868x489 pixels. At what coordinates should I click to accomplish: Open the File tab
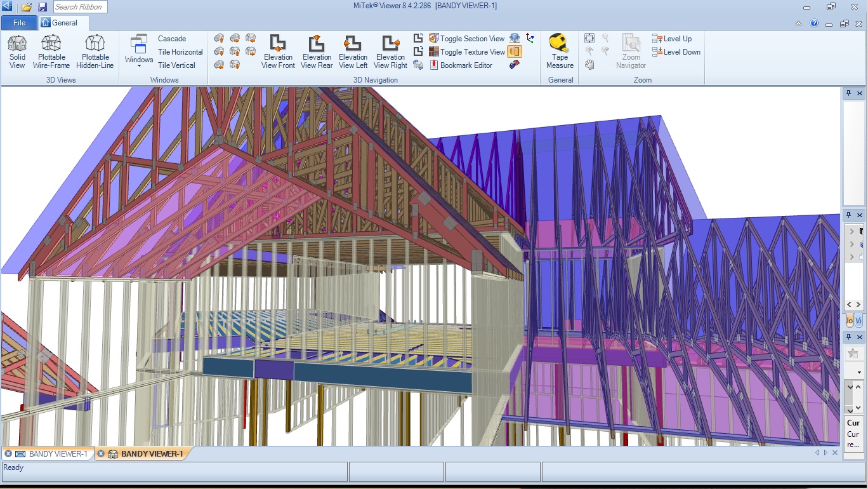(20, 23)
